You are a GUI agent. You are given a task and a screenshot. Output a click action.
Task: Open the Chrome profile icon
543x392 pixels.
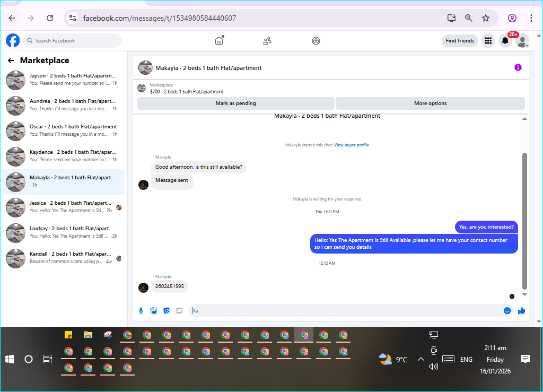(x=512, y=18)
